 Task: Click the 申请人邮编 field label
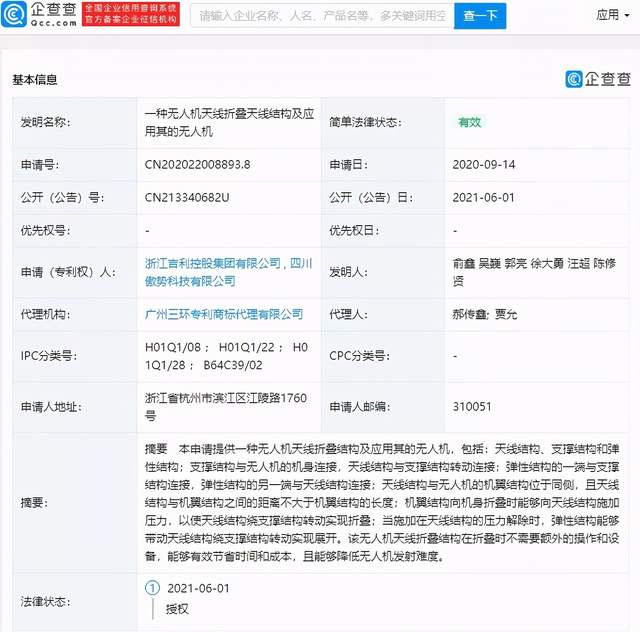click(x=360, y=407)
